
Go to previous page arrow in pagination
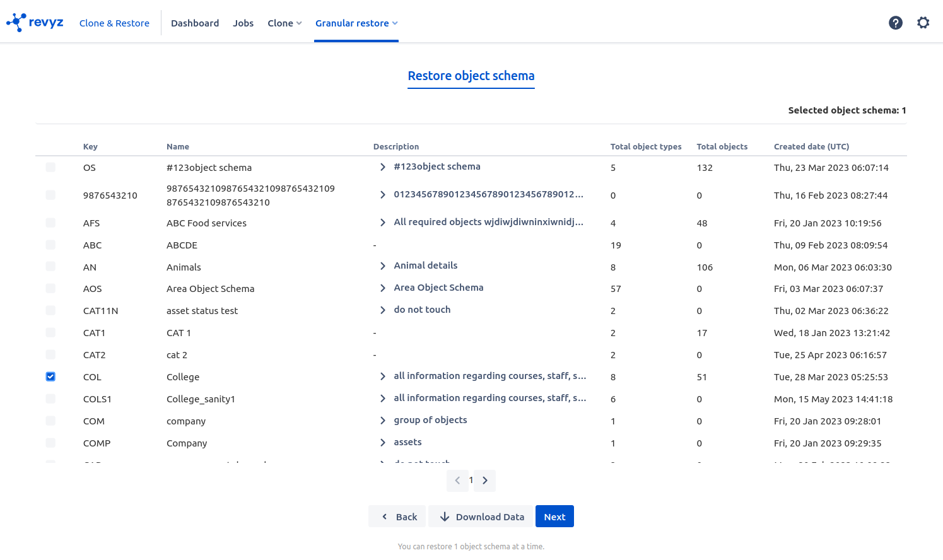tap(457, 481)
